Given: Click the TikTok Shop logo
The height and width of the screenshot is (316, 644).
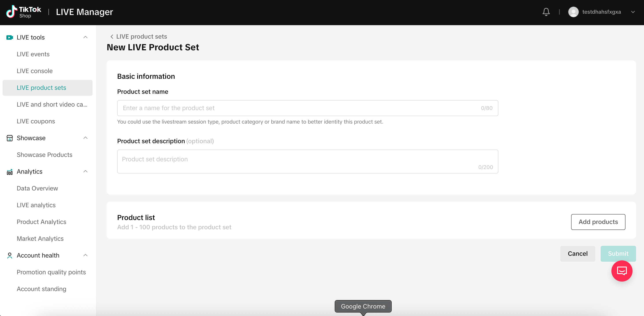Looking at the screenshot, I should pyautogui.click(x=24, y=12).
